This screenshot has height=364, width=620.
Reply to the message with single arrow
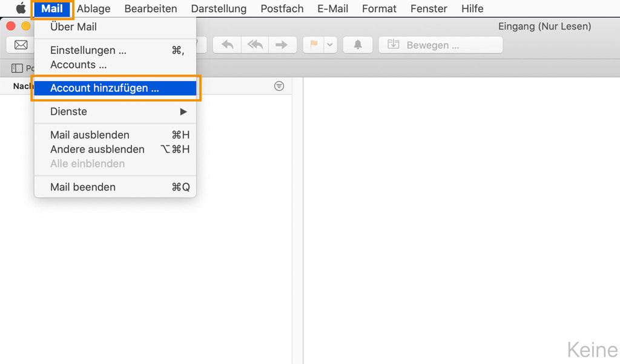228,45
